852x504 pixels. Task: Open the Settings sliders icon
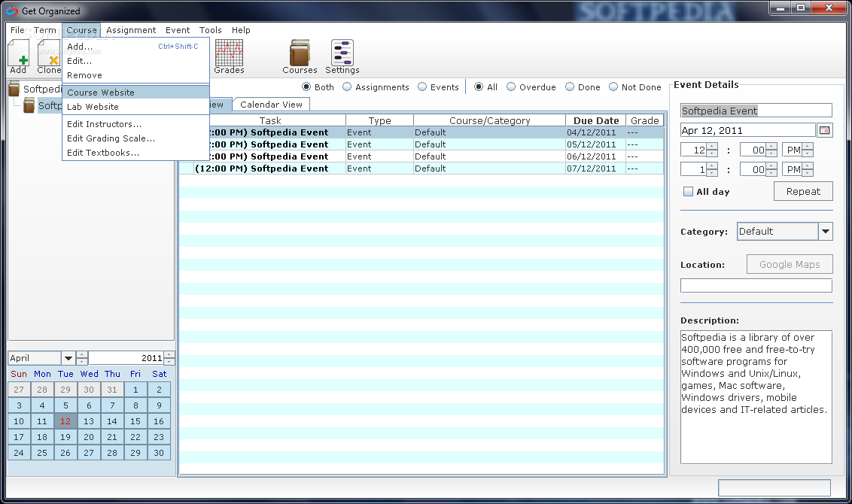coord(342,56)
